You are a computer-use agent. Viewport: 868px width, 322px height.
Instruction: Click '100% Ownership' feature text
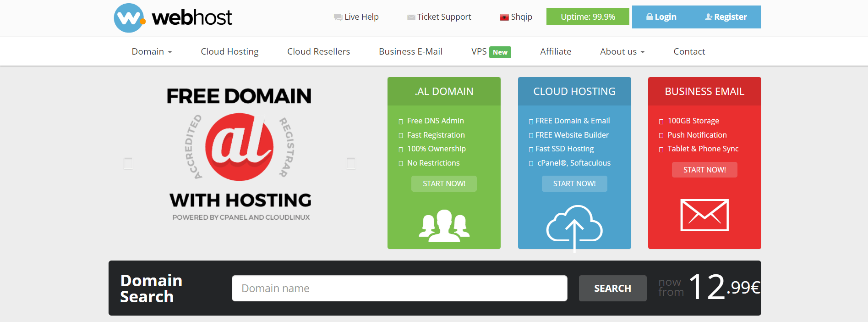pos(437,149)
